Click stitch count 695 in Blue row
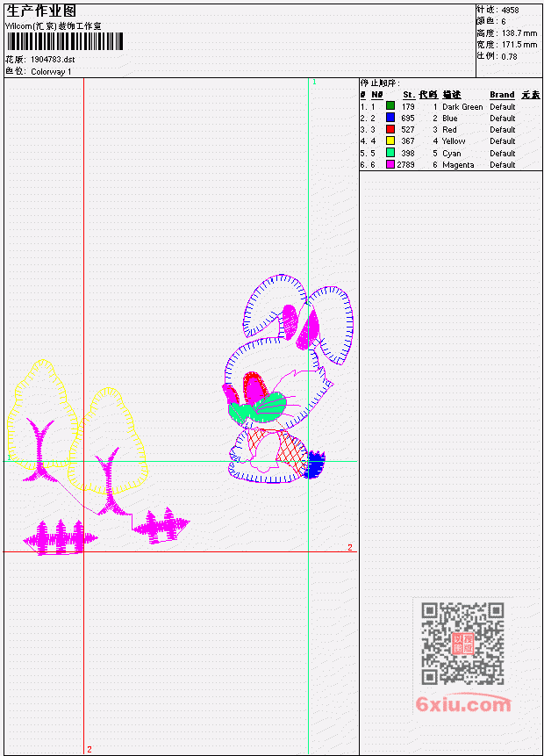544x756 pixels. [x=408, y=119]
